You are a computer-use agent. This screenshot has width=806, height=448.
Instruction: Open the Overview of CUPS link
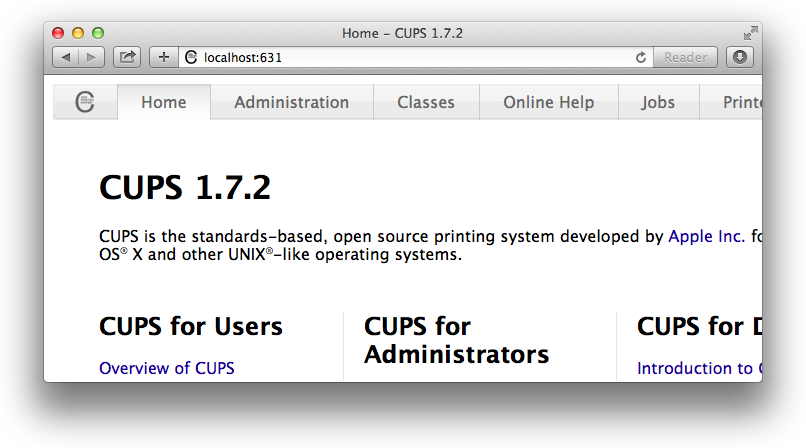[167, 368]
